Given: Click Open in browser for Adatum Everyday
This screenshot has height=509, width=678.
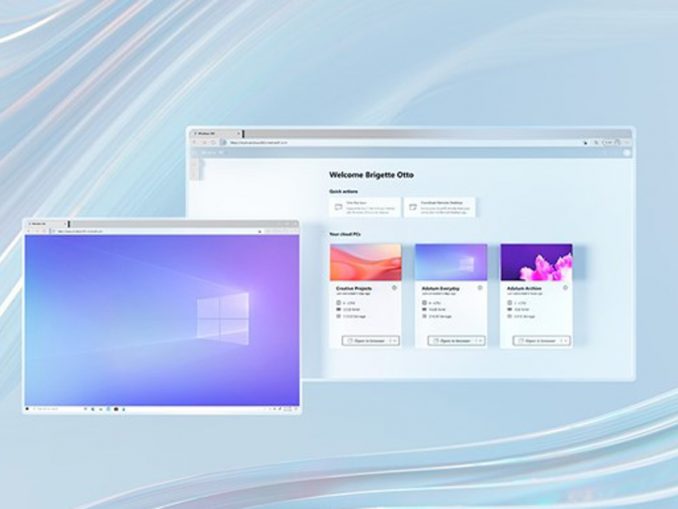Looking at the screenshot, I should point(451,341).
